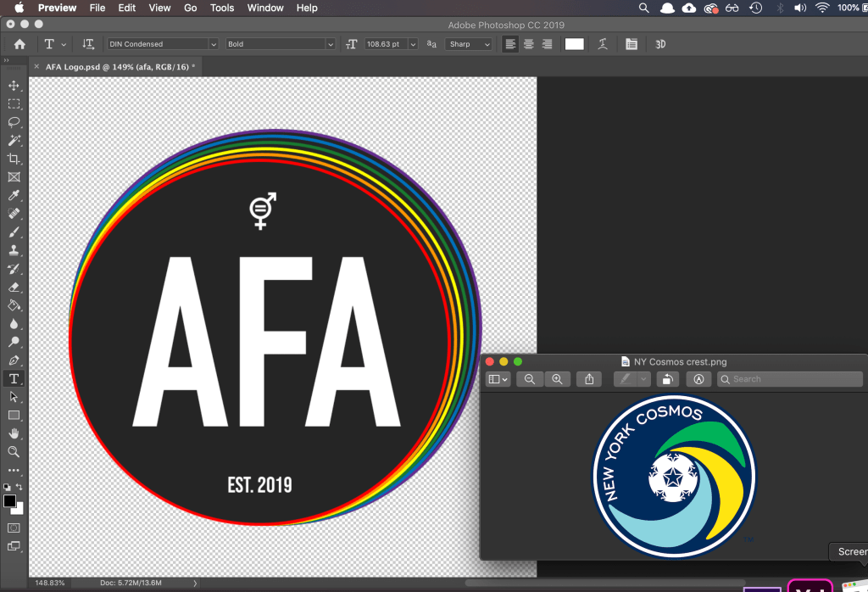Click the Share button in Preview toolbar
The image size is (868, 592).
pos(589,379)
